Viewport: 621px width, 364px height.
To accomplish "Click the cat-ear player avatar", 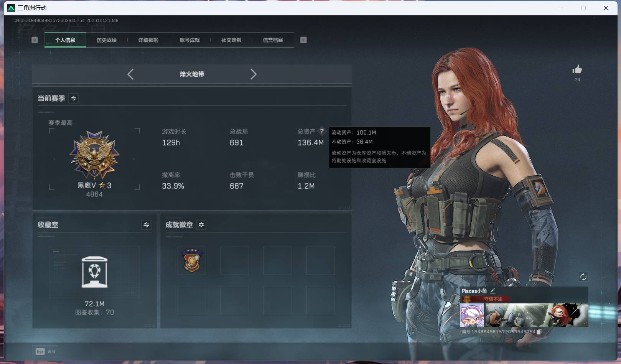I will (472, 315).
